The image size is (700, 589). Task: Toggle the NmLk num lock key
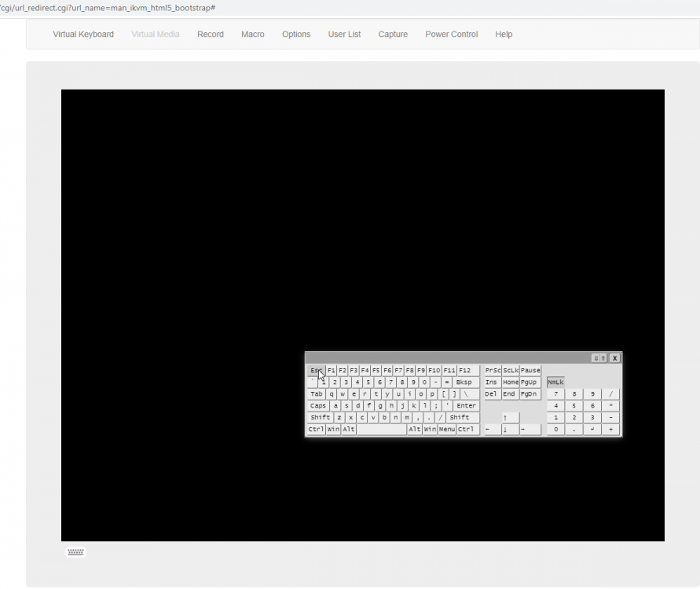pos(555,382)
